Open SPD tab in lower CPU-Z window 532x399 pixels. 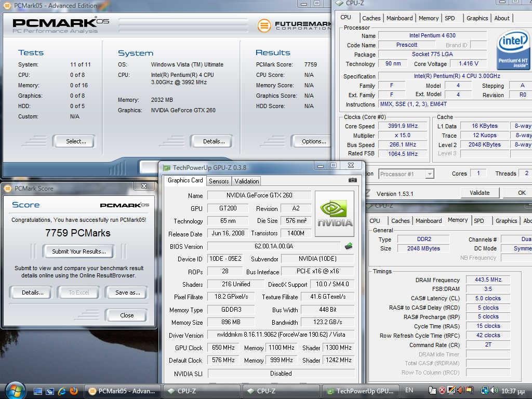(478, 221)
